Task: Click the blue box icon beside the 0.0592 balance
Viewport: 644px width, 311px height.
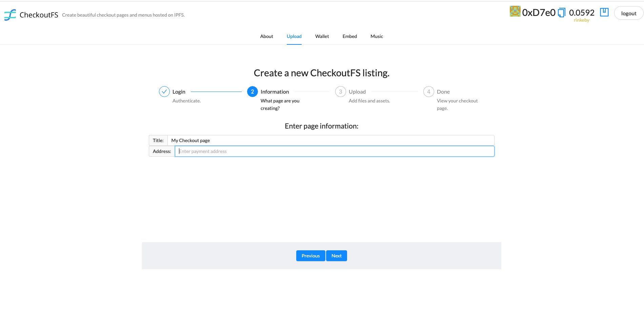Action: coord(604,12)
